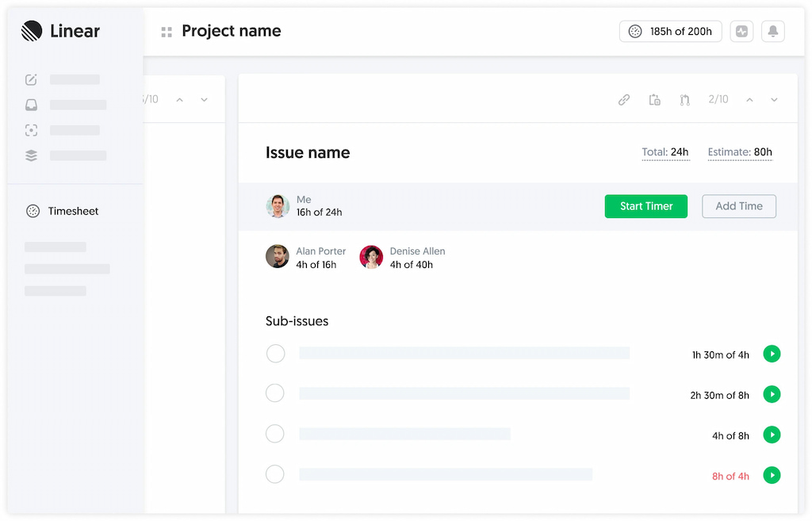The image size is (812, 521).
Task: Go to the previous issue using the up chevron
Action: [x=750, y=100]
